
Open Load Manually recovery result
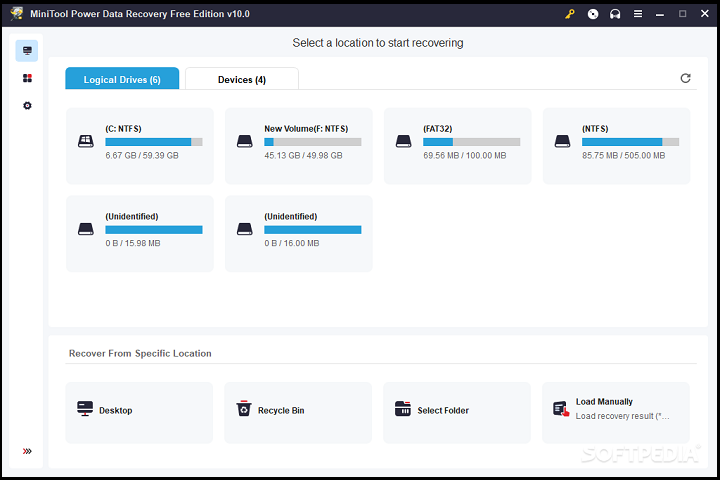[616, 411]
